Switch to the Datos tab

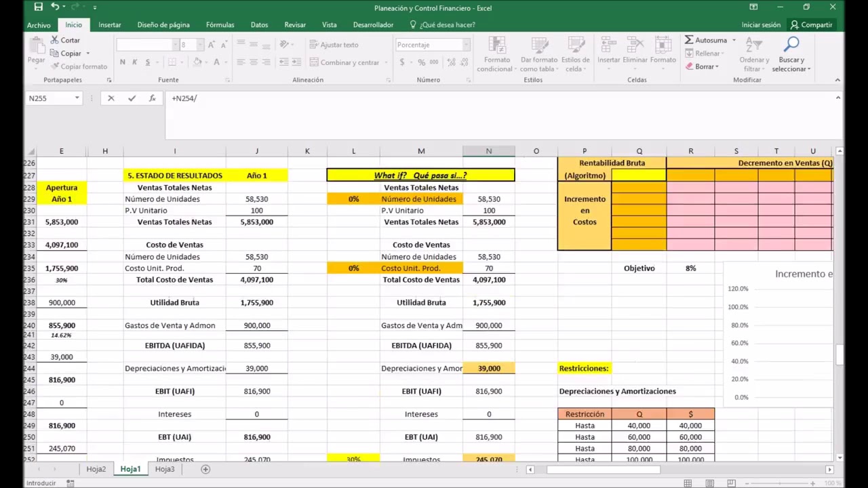[x=259, y=25]
